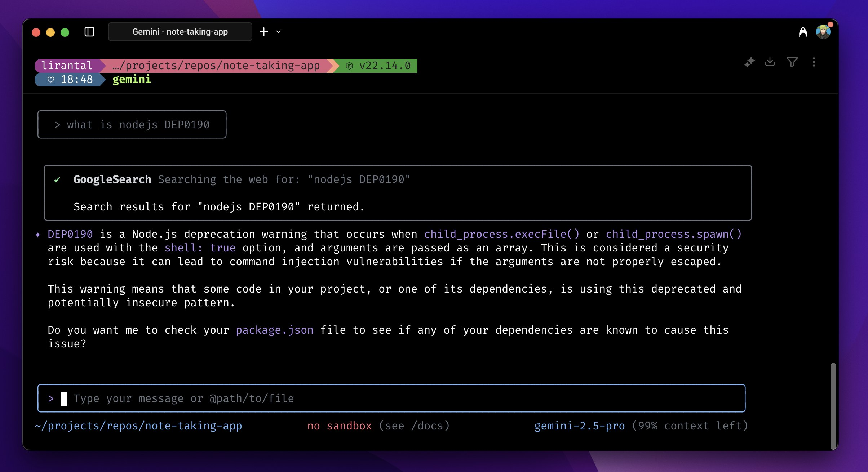This screenshot has height=472, width=868.
Task: Click child_process.execFile() code reference
Action: [502, 234]
